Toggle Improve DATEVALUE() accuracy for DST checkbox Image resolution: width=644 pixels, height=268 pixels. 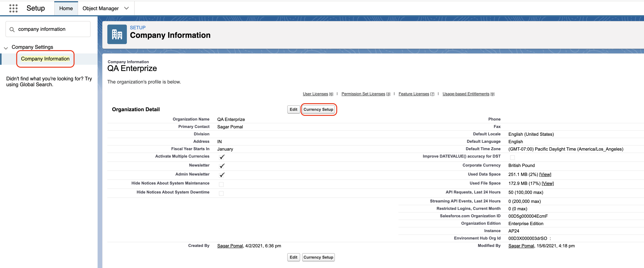pos(512,157)
